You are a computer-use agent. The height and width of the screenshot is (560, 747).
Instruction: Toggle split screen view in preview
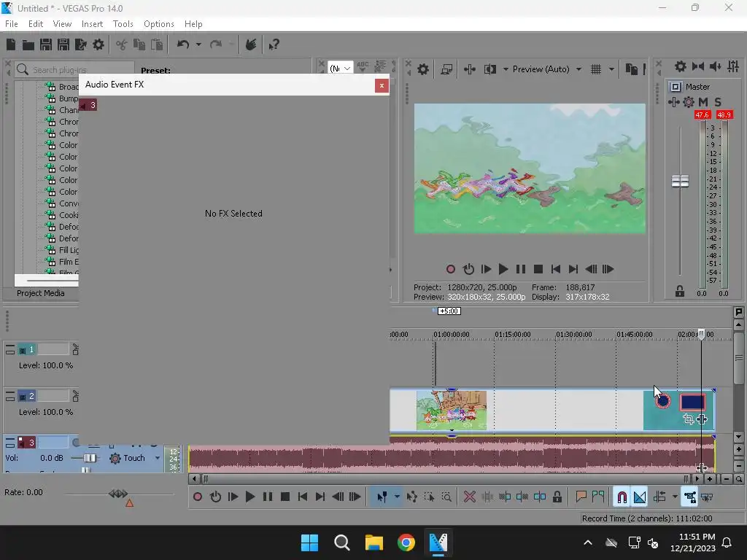coord(490,69)
